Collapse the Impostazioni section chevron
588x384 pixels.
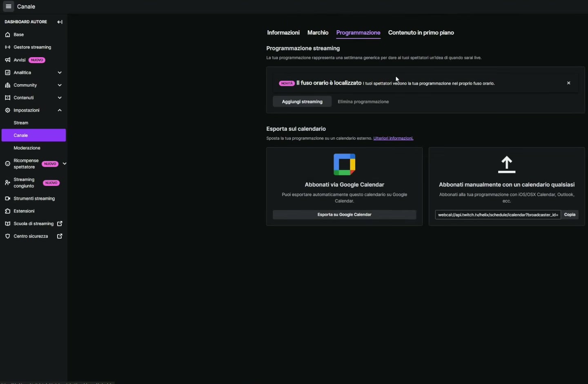tap(60, 110)
